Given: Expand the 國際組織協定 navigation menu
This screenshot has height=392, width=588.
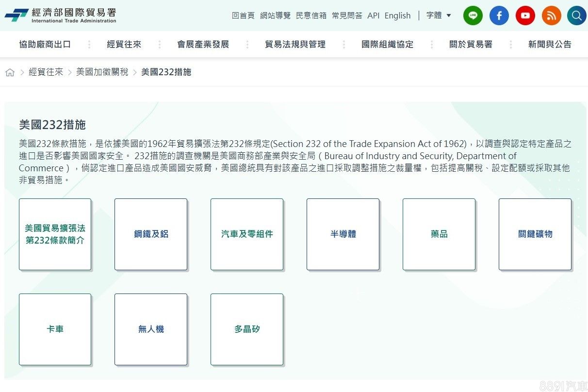Looking at the screenshot, I should coord(387,44).
